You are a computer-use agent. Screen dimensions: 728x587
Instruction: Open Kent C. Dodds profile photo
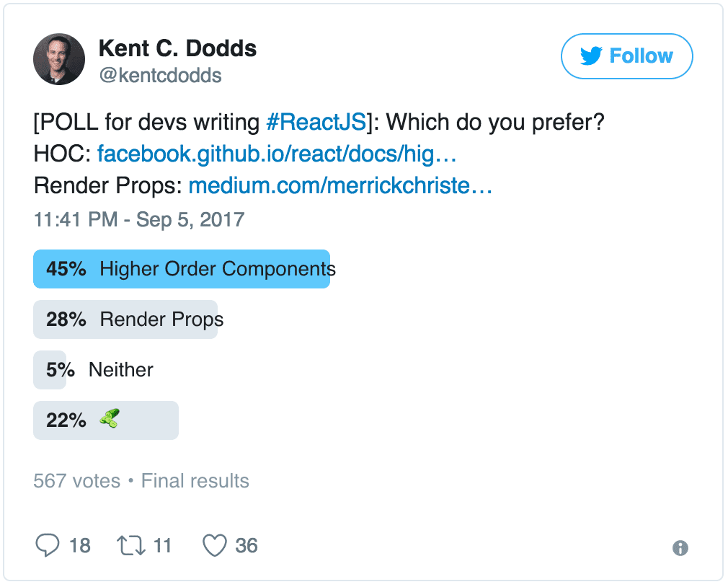(x=59, y=59)
